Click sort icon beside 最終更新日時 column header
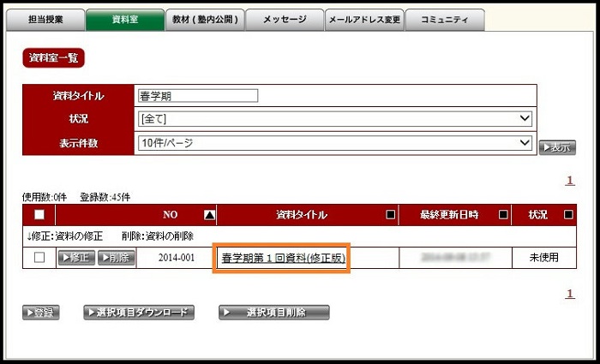 pos(503,215)
